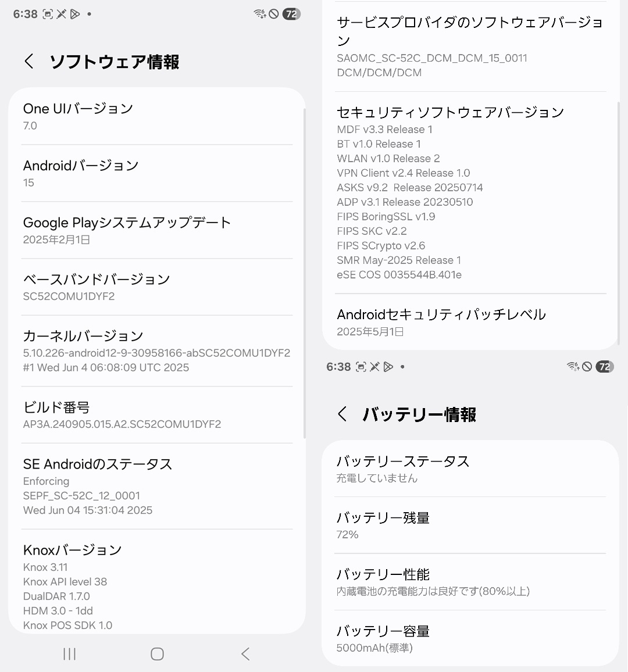The height and width of the screenshot is (672, 628).
Task: Tap the ビルド番号 entry
Action: point(156,415)
